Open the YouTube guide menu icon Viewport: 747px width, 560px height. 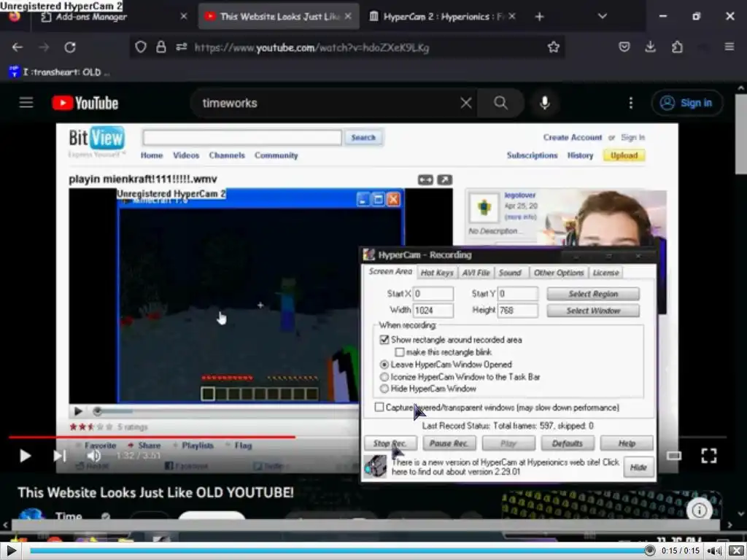pyautogui.click(x=26, y=102)
